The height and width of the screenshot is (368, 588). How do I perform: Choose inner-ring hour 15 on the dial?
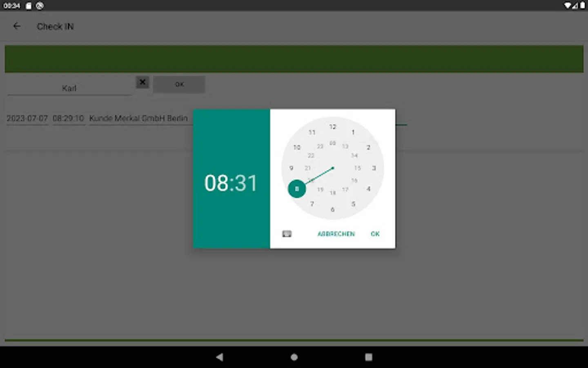(357, 168)
